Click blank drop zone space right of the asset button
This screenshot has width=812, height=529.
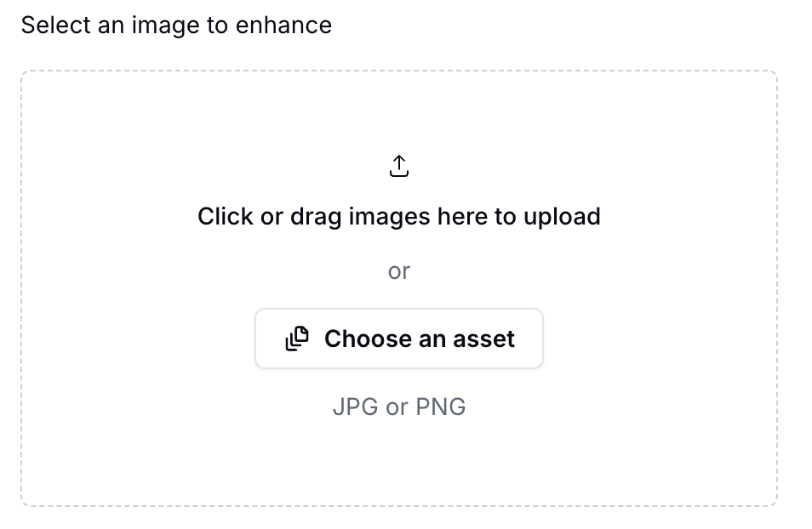[660, 338]
